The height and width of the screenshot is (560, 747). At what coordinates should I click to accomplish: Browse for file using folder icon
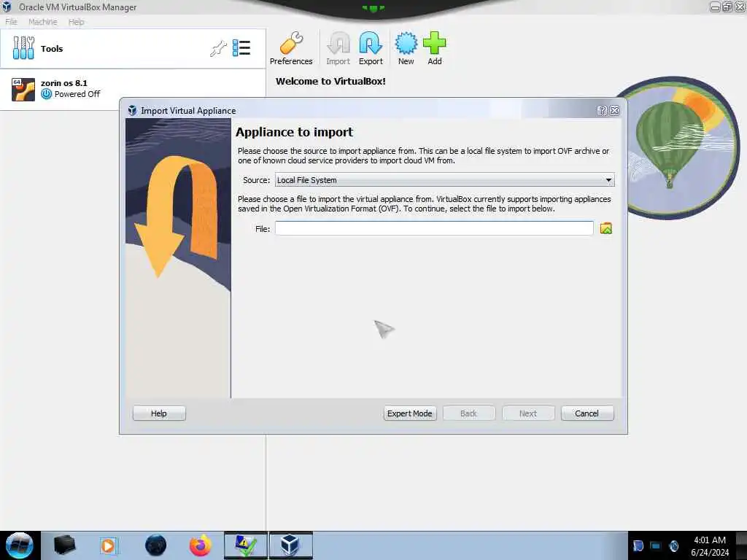coord(606,228)
